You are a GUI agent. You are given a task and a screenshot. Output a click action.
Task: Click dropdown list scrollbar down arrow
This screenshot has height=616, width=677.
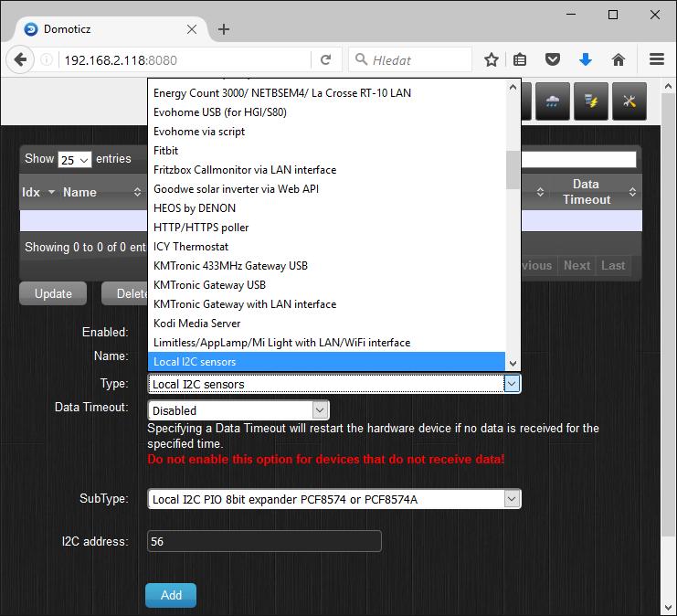tap(513, 363)
